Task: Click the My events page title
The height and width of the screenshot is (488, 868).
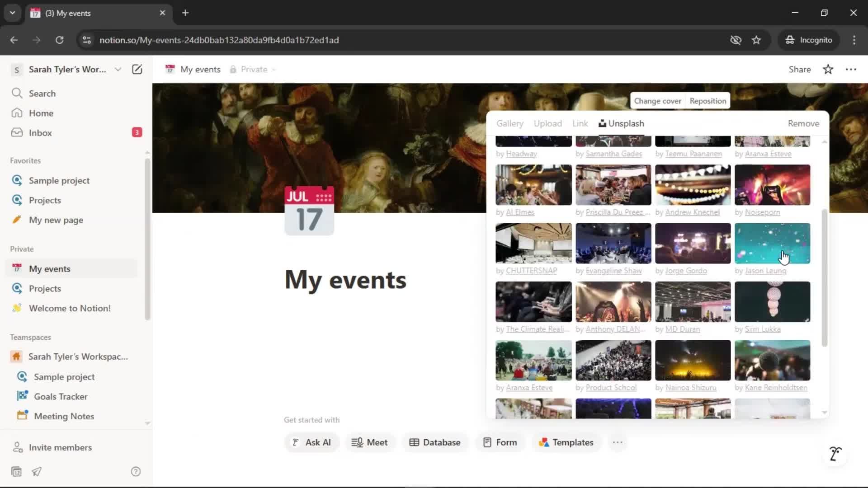Action: click(345, 280)
